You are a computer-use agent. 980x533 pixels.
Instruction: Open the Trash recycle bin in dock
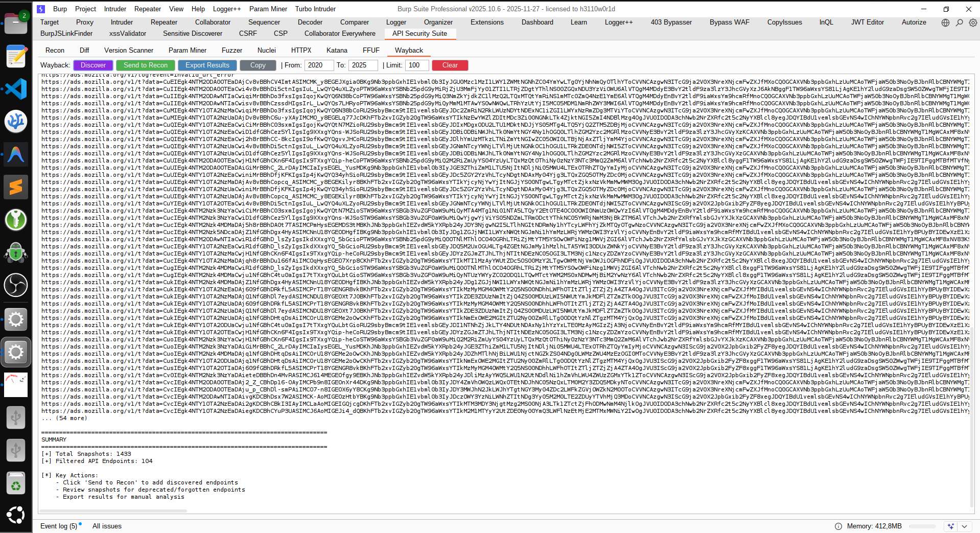(16, 483)
